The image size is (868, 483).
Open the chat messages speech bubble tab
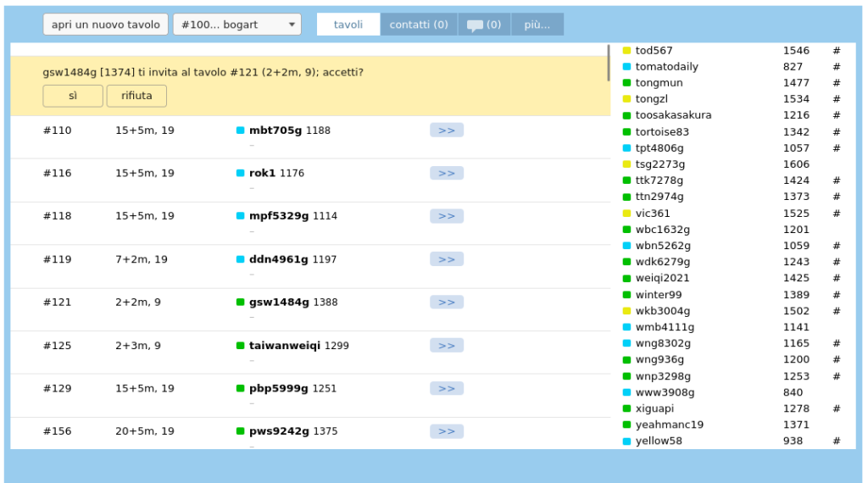pyautogui.click(x=484, y=25)
